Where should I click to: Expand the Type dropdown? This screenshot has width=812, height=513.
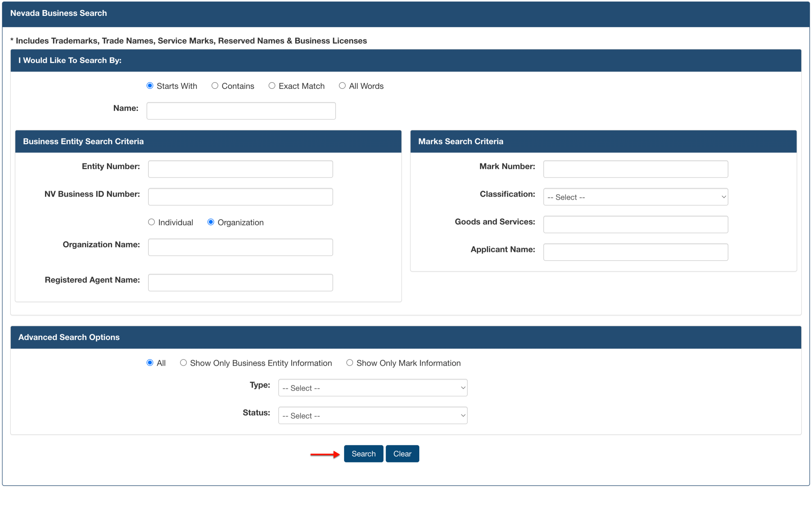(x=373, y=388)
